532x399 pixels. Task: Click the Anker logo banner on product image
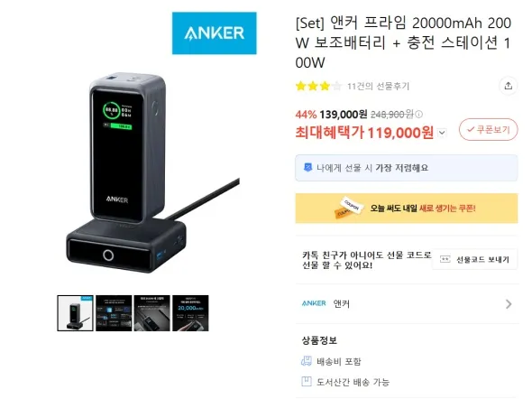[215, 33]
